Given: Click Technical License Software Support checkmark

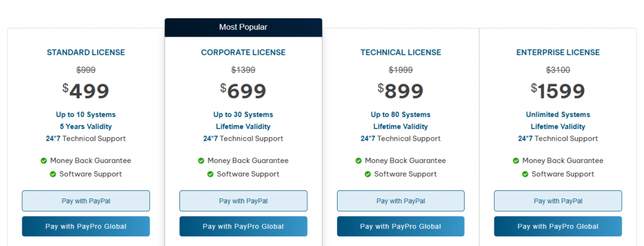Looking at the screenshot, I should click(x=368, y=174).
